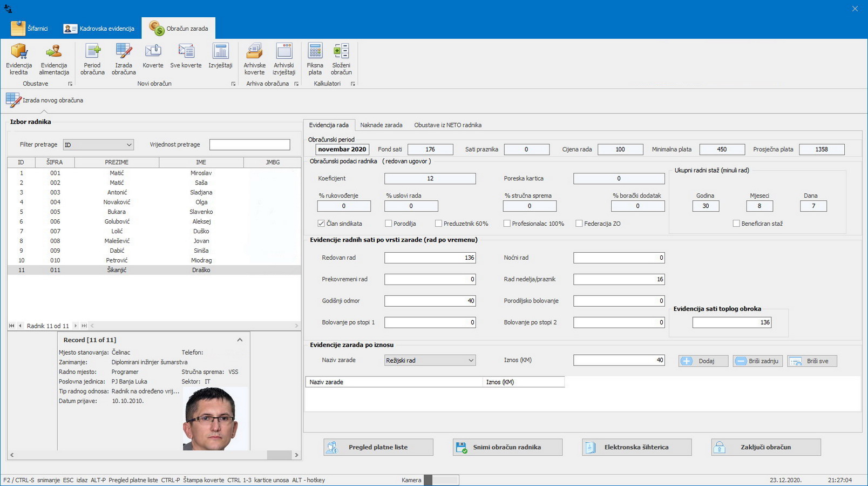Click Briši zadnju button

click(x=758, y=361)
